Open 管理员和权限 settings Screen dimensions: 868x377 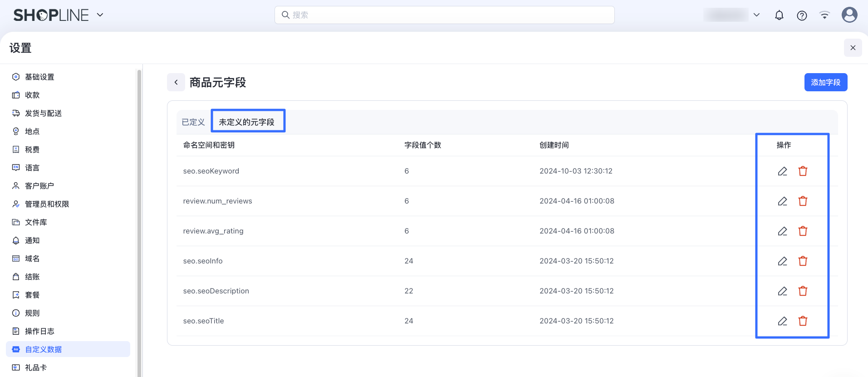47,204
